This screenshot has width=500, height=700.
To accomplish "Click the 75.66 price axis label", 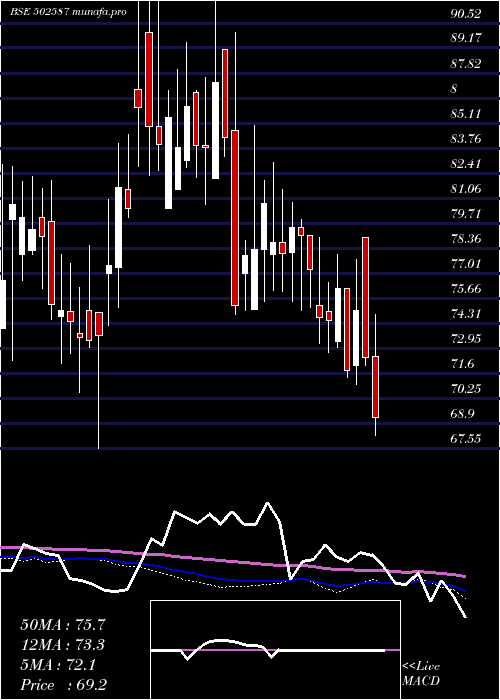I will 466,289.
